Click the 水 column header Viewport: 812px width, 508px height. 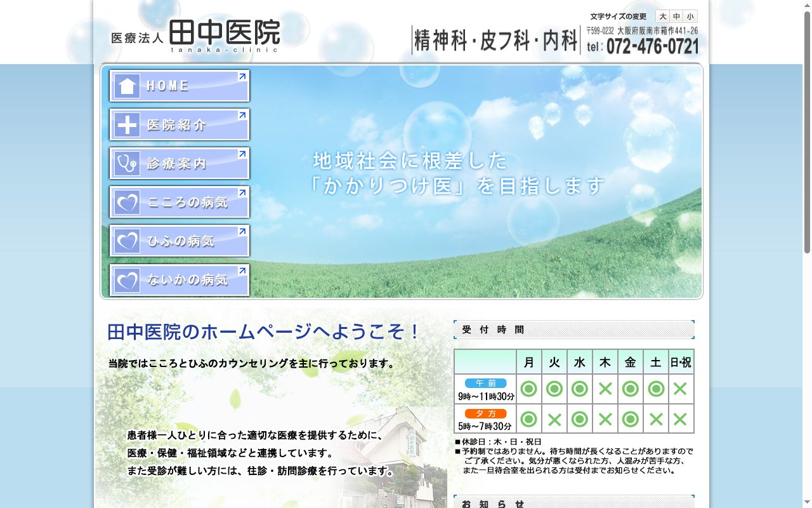click(580, 362)
